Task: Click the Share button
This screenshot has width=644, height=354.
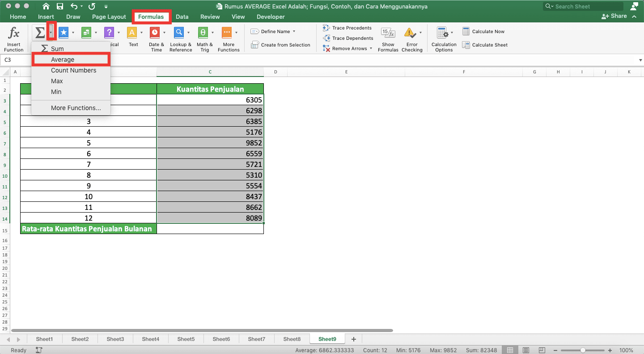Action: [x=614, y=16]
